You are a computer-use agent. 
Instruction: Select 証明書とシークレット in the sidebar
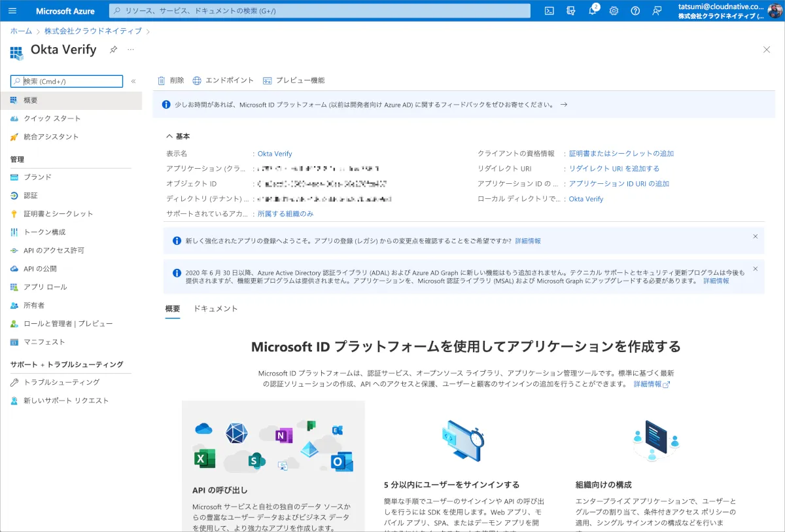click(x=58, y=214)
